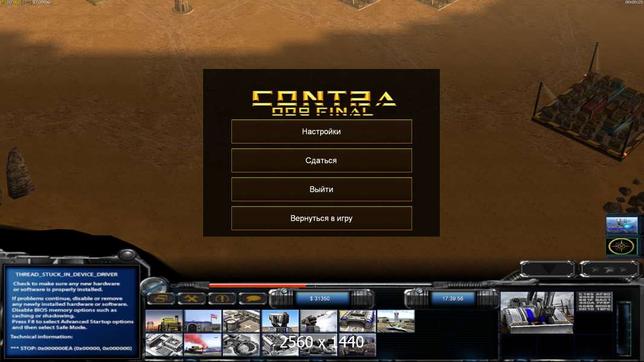
Task: Select the barracks icon with US flag
Action: [x=203, y=321]
